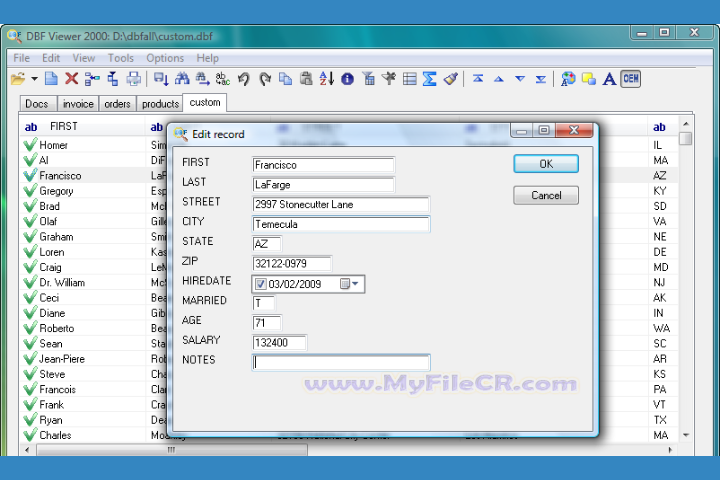Go to first record arrow icon
The width and height of the screenshot is (720, 480).
(x=478, y=79)
